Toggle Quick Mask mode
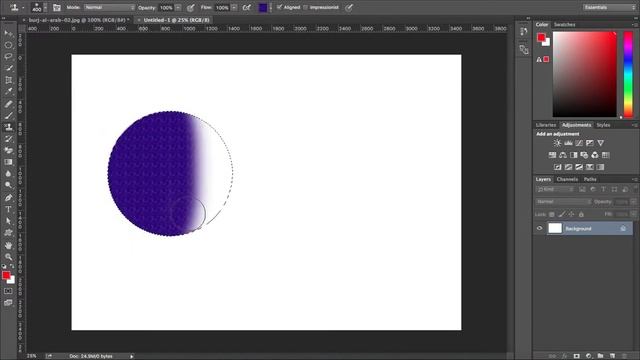The height and width of the screenshot is (360, 640). pos(8,291)
